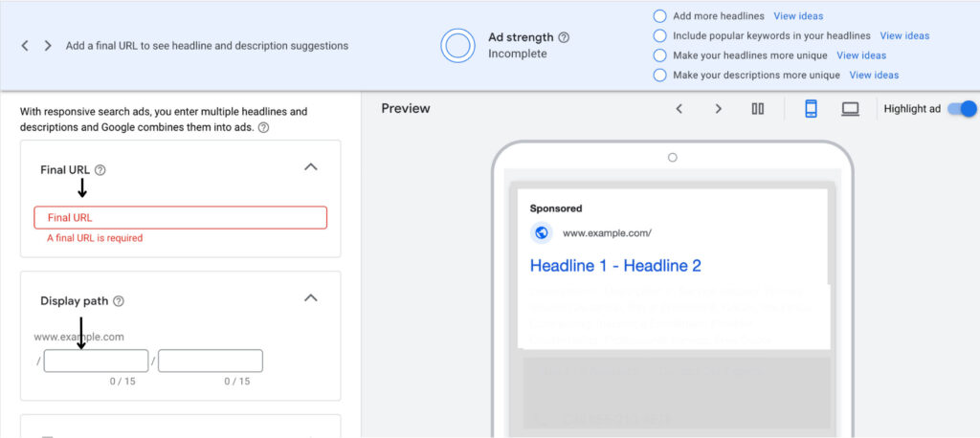Click 'Add a final URL' suggestion text
This screenshot has height=438, width=980.
coord(207,46)
